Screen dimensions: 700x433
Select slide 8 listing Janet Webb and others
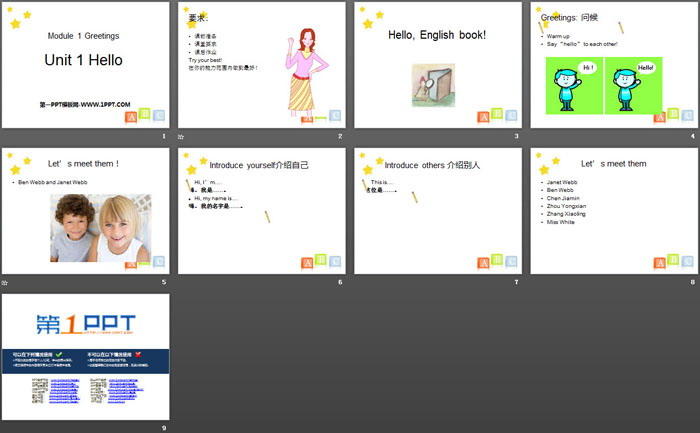(x=614, y=211)
